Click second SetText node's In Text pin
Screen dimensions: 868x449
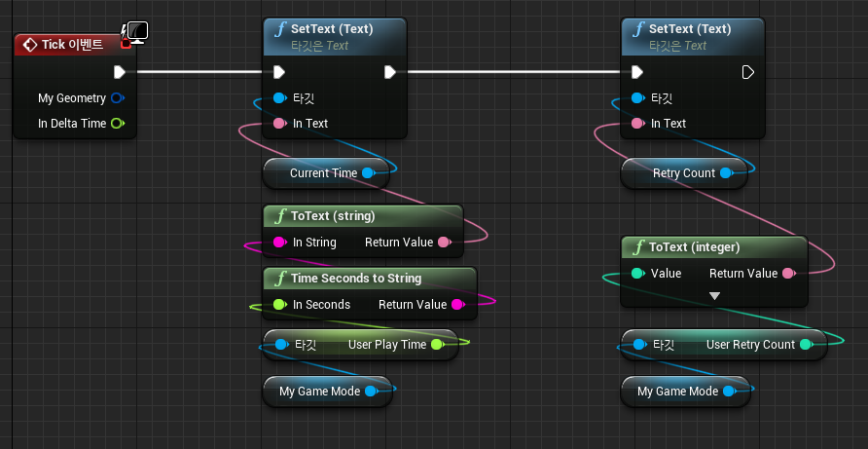point(638,123)
